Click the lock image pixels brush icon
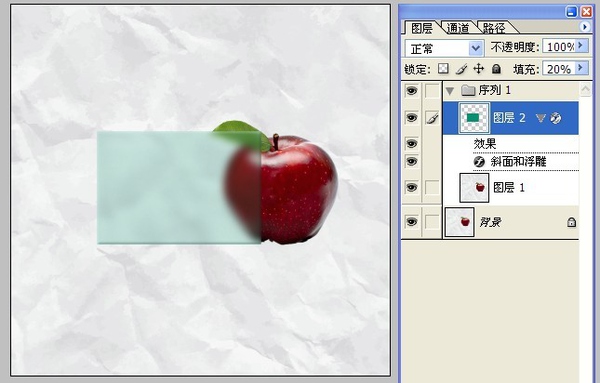Viewport: 600px width, 383px height. (461, 69)
